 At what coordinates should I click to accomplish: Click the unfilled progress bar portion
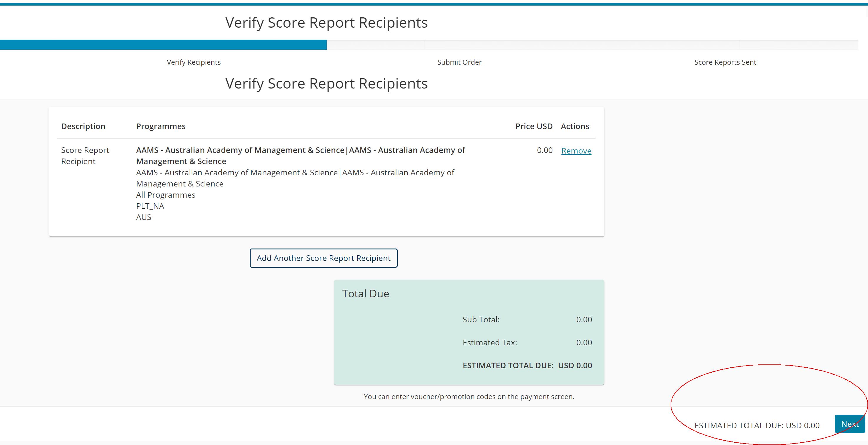click(x=590, y=45)
